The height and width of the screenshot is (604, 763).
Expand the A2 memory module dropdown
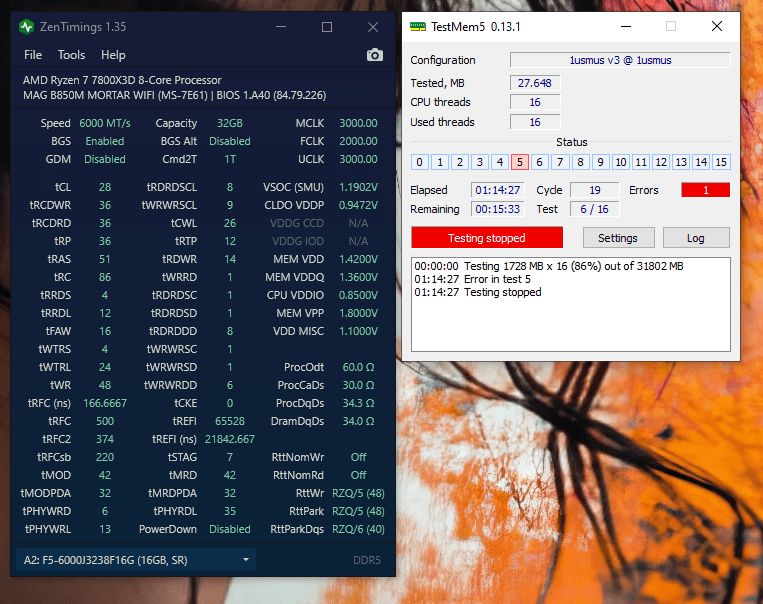[x=136, y=560]
